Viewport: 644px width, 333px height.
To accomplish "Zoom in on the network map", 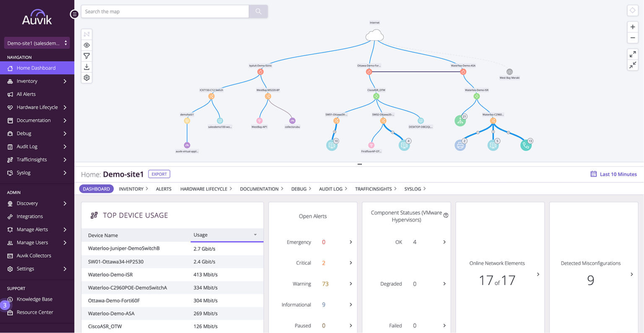I will [632, 27].
